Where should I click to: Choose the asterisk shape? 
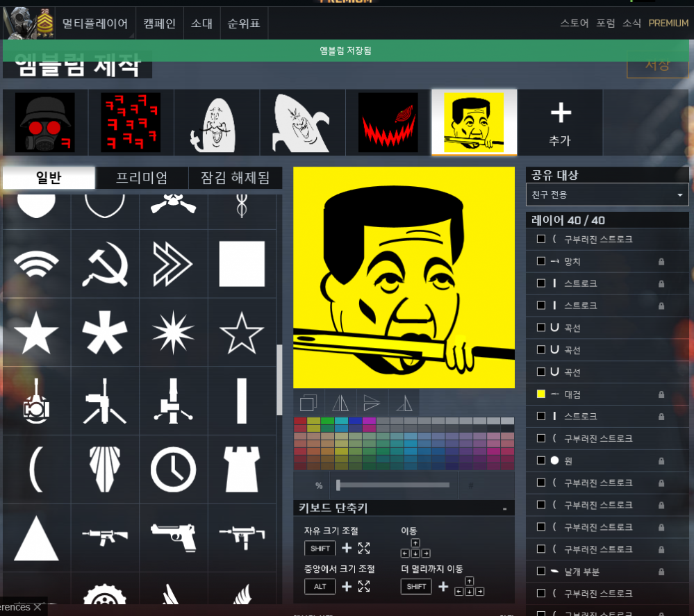pos(105,333)
